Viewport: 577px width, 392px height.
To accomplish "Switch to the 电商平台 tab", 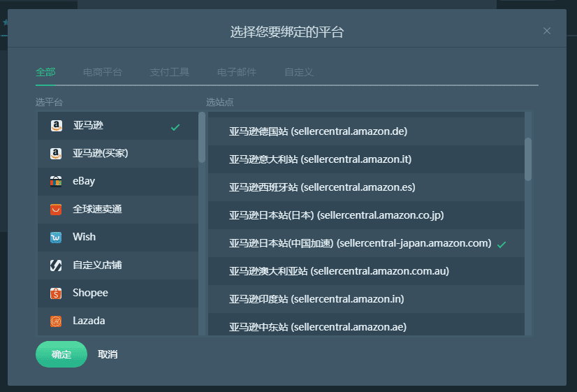I will pos(103,72).
